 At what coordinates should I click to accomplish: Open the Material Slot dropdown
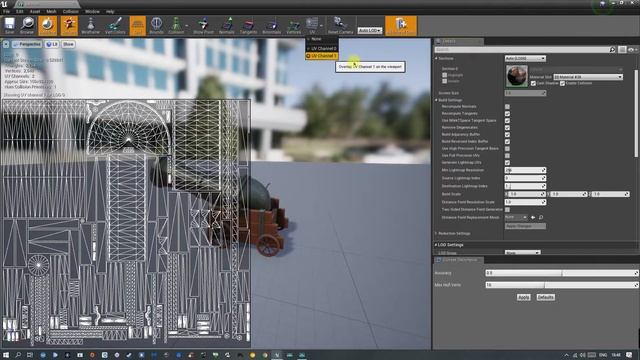pyautogui.click(x=588, y=77)
